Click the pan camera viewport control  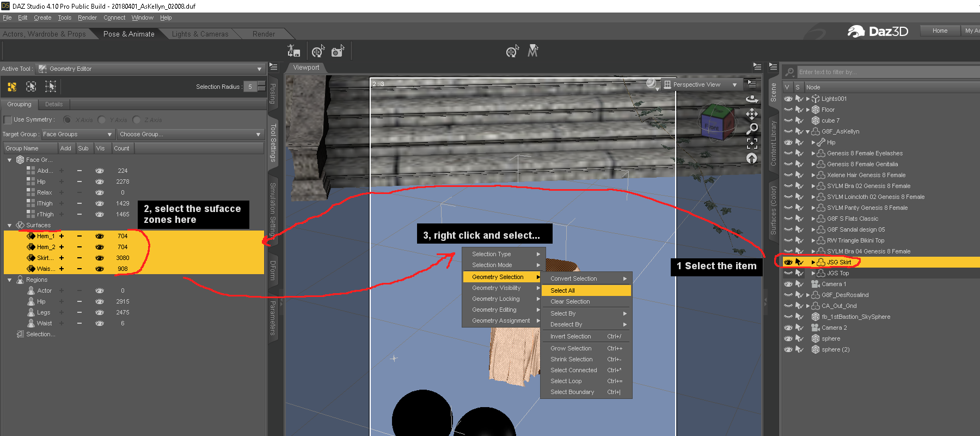tap(752, 114)
